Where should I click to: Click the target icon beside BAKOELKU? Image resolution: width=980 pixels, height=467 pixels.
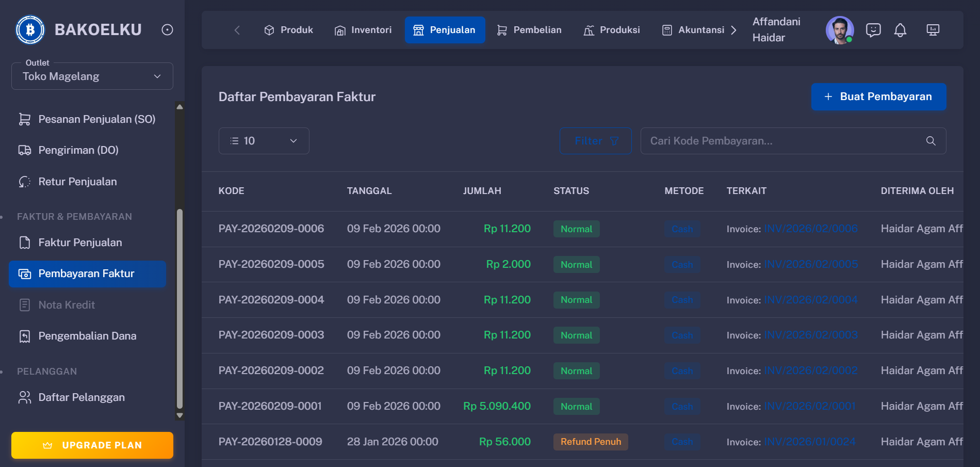click(x=167, y=29)
